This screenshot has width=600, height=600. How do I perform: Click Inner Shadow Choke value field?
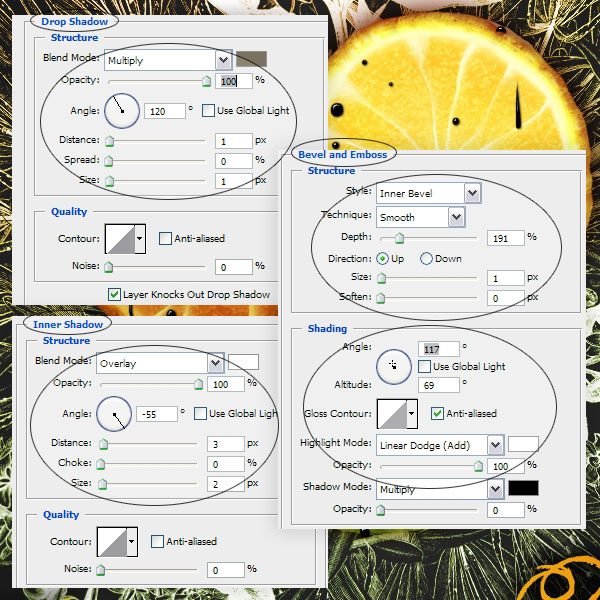(x=225, y=464)
